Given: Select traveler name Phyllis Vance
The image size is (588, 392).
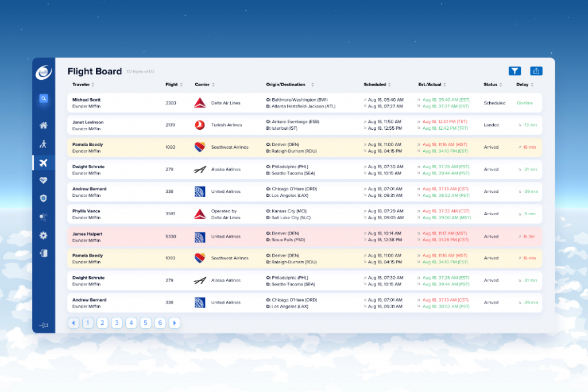Looking at the screenshot, I should click(x=86, y=211).
